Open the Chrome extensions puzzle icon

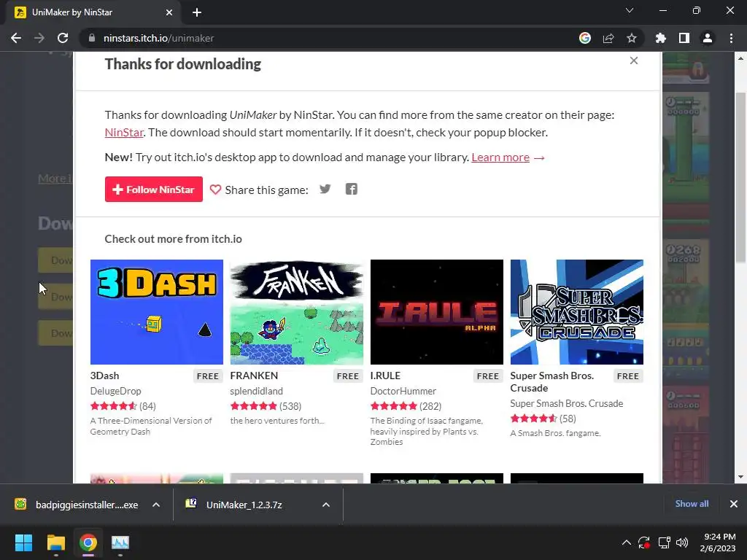point(661,38)
